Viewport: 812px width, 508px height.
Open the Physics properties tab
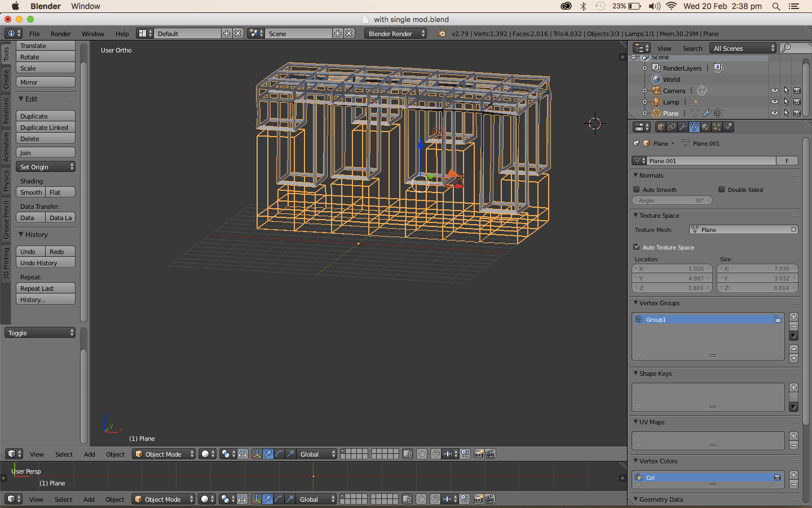[728, 127]
